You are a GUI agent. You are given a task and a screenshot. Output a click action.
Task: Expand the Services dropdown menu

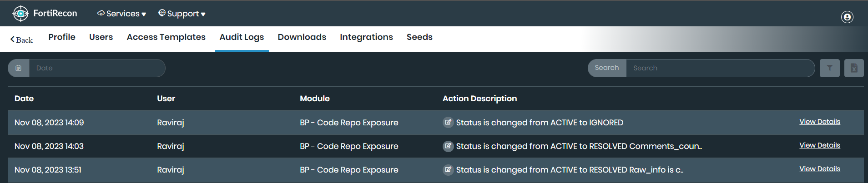[x=122, y=14]
